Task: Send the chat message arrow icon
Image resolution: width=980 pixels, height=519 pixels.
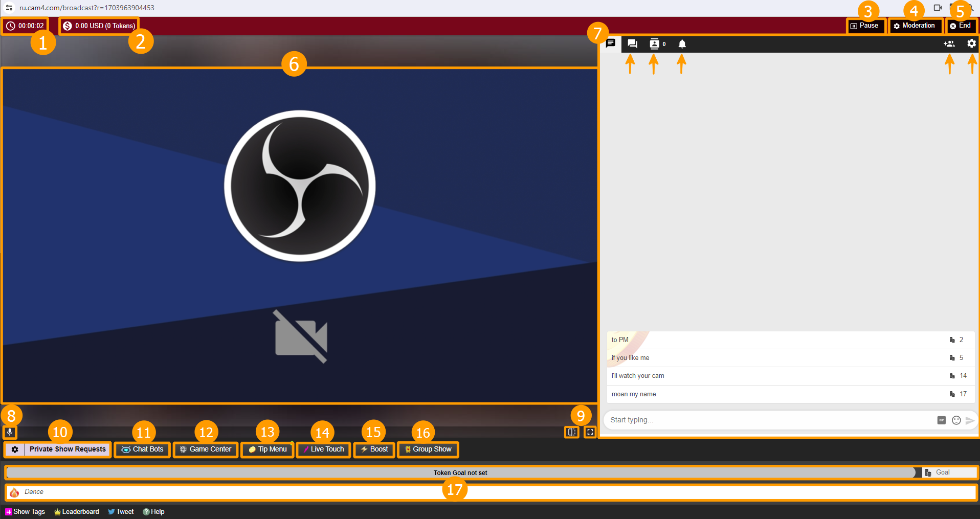Action: pyautogui.click(x=970, y=420)
